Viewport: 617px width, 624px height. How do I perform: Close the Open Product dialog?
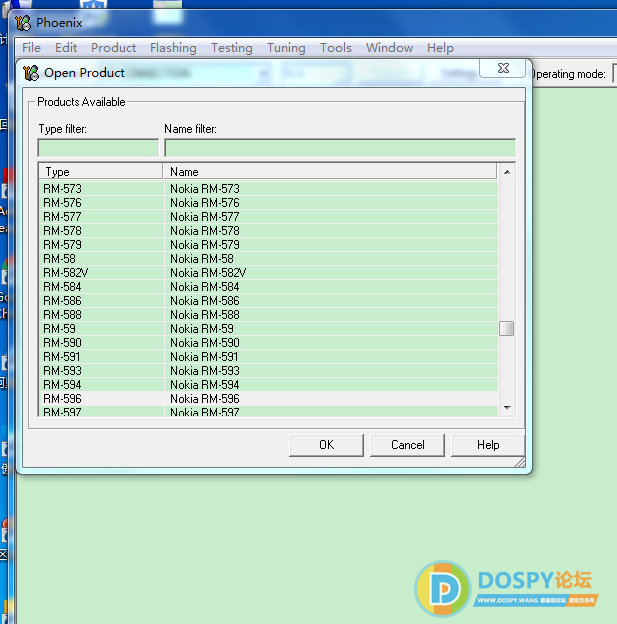[x=503, y=68]
